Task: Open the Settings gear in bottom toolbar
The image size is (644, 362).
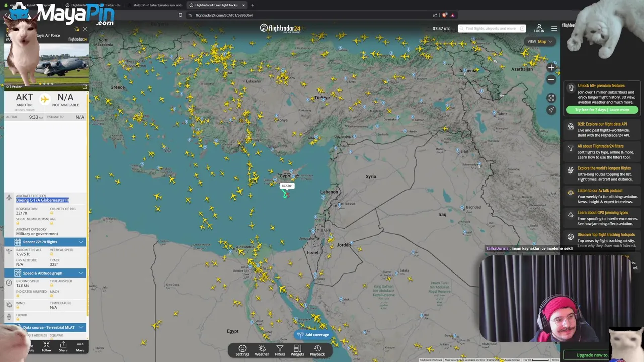Action: (x=242, y=350)
